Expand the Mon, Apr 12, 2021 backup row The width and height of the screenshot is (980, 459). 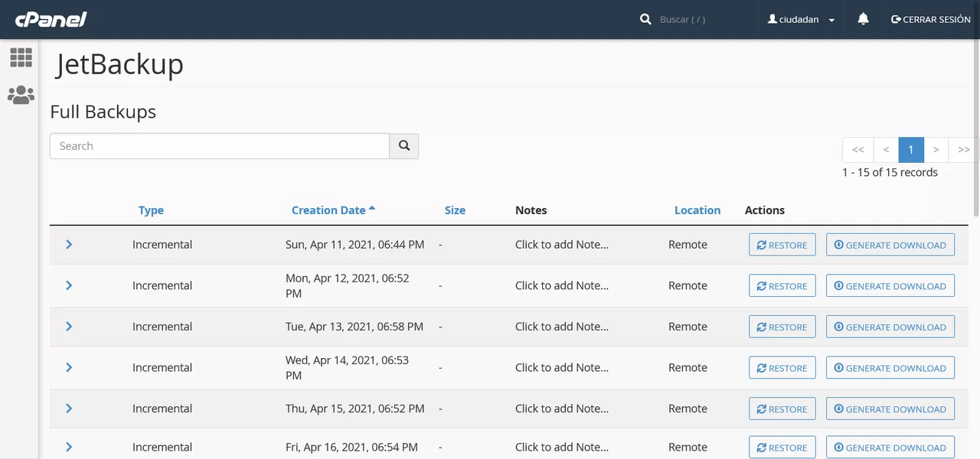pos(69,285)
